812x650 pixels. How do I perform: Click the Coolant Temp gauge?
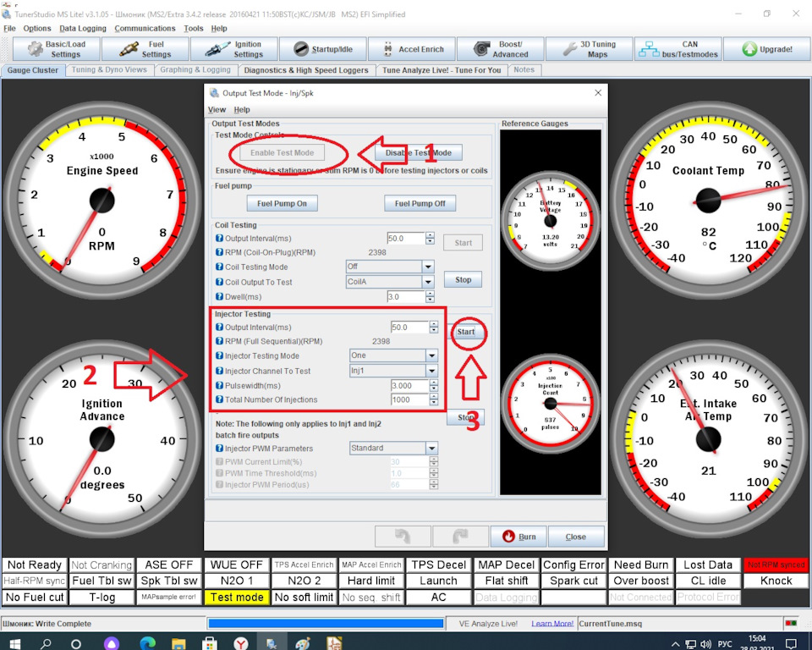point(709,200)
